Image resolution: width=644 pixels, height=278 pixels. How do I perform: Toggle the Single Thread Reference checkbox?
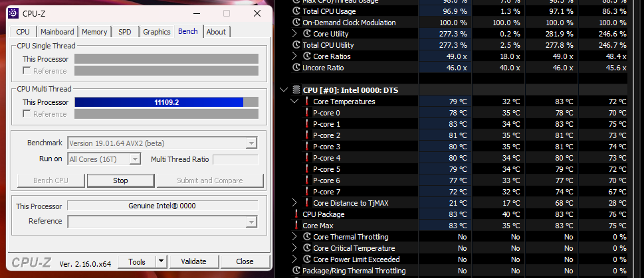coord(27,70)
